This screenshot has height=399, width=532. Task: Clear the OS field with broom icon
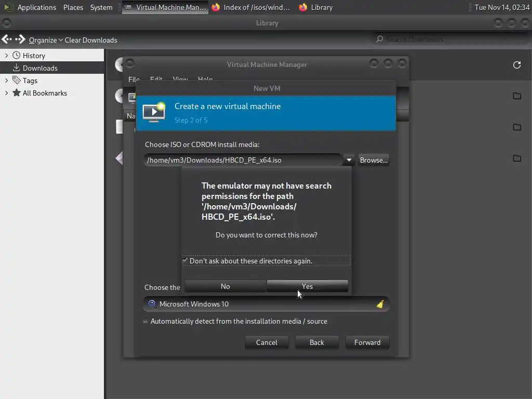pyautogui.click(x=380, y=304)
